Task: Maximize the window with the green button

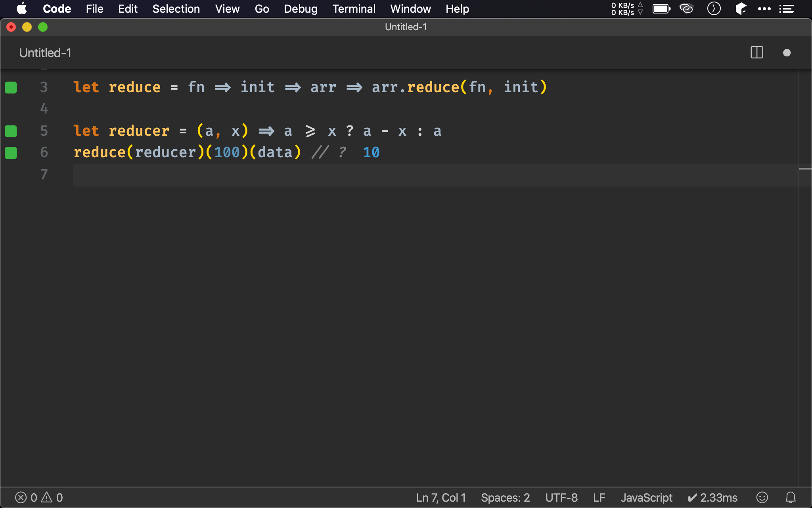Action: [43, 27]
